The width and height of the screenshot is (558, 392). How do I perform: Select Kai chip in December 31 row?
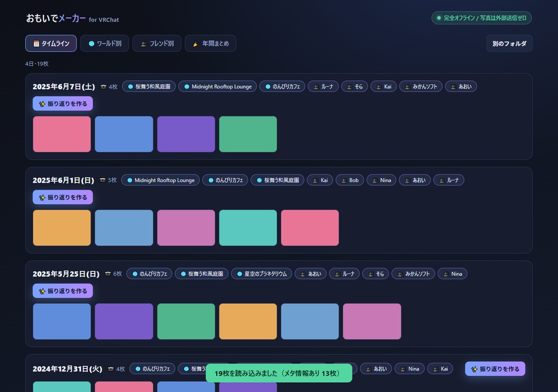440,369
